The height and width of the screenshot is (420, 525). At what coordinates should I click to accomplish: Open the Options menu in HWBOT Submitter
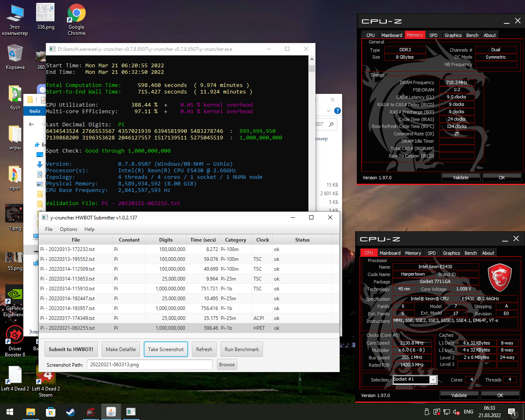click(x=68, y=229)
